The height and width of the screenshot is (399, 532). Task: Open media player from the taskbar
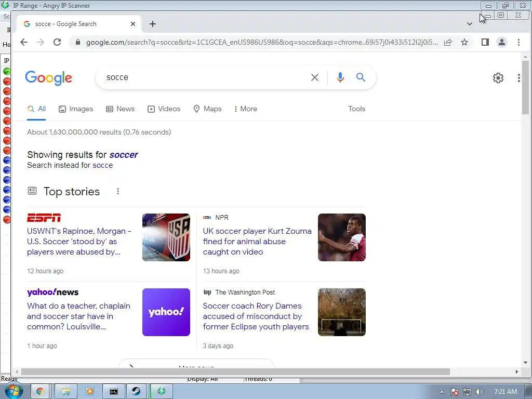coord(90,392)
